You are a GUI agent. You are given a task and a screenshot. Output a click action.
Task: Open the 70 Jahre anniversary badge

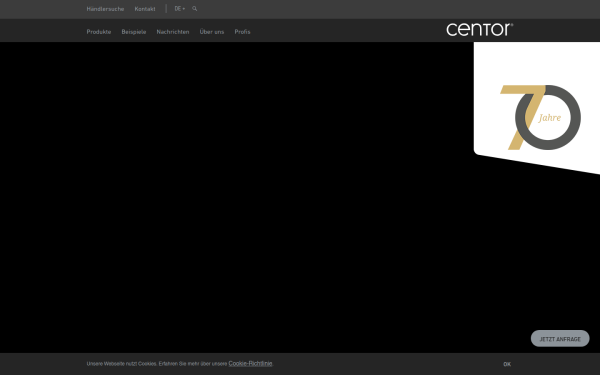coord(540,117)
